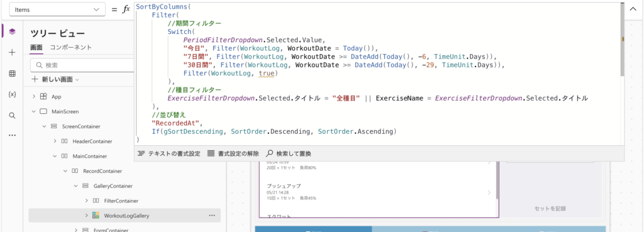Click the Search magnifier icon in sidebar

12,116
